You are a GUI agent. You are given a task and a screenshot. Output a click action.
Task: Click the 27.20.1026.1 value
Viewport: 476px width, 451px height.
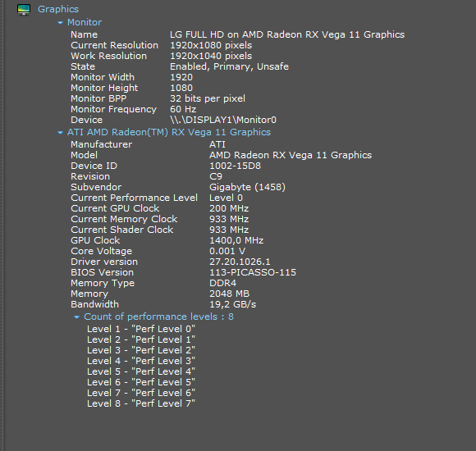click(240, 262)
